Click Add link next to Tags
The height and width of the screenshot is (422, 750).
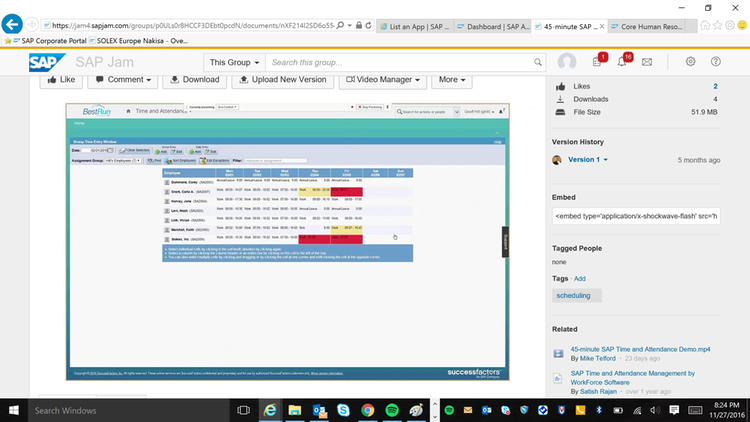coord(580,278)
